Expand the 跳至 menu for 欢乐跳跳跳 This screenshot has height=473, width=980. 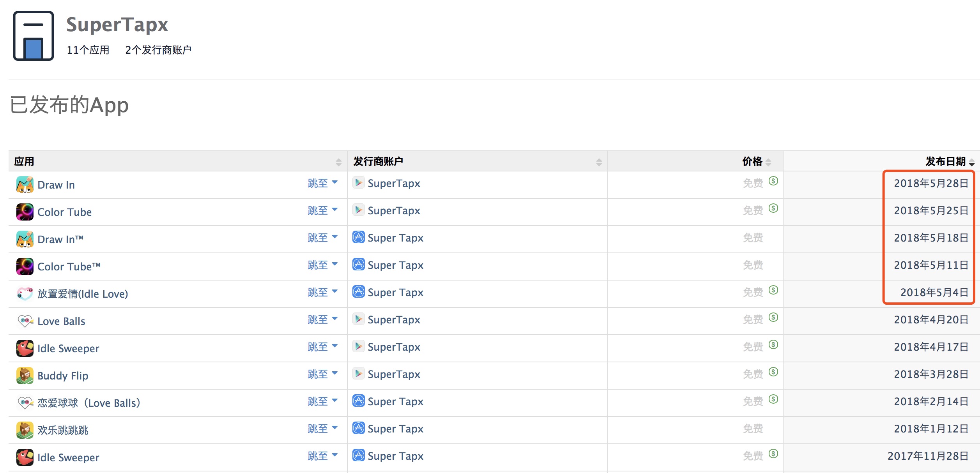click(323, 429)
